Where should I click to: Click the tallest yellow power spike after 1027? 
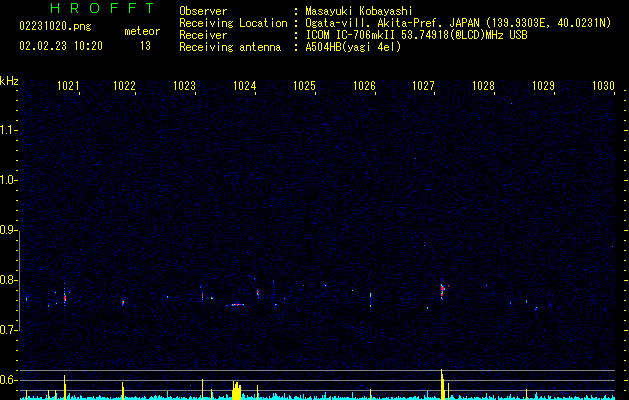(442, 384)
